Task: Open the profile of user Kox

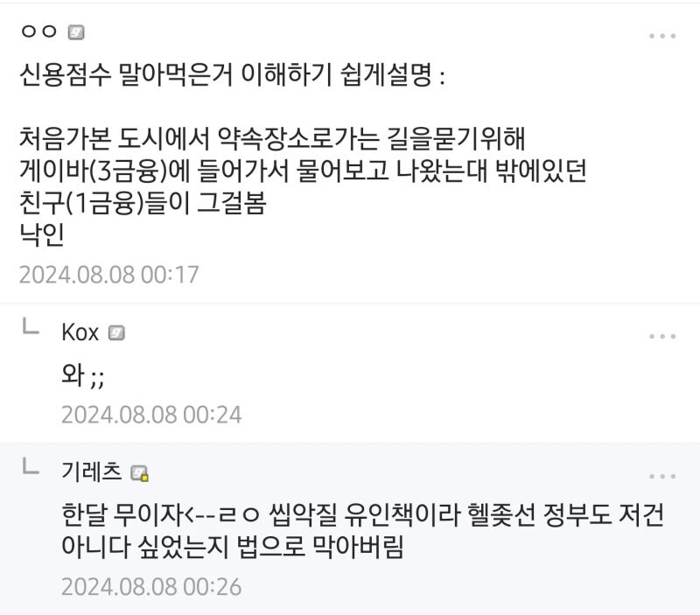Action: point(80,332)
